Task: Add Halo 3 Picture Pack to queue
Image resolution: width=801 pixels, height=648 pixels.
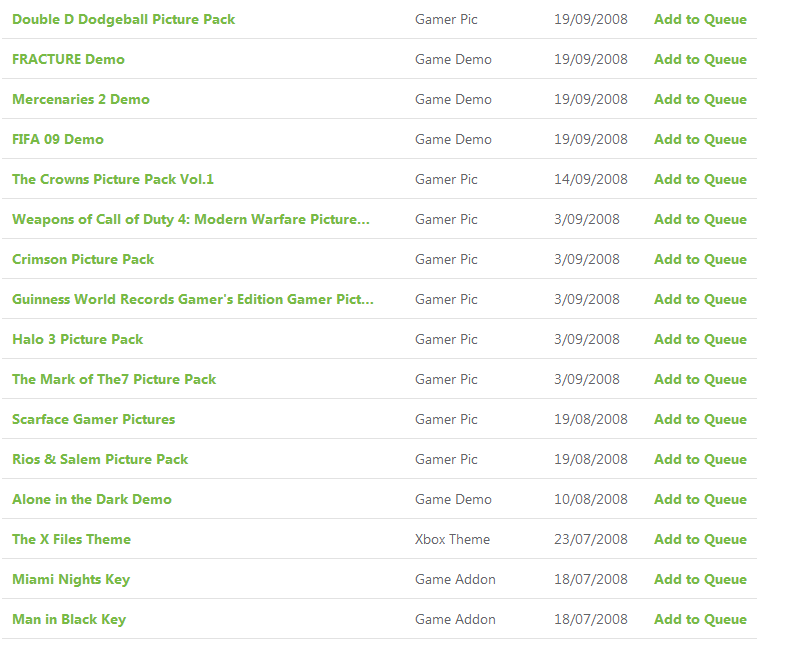Action: [700, 339]
